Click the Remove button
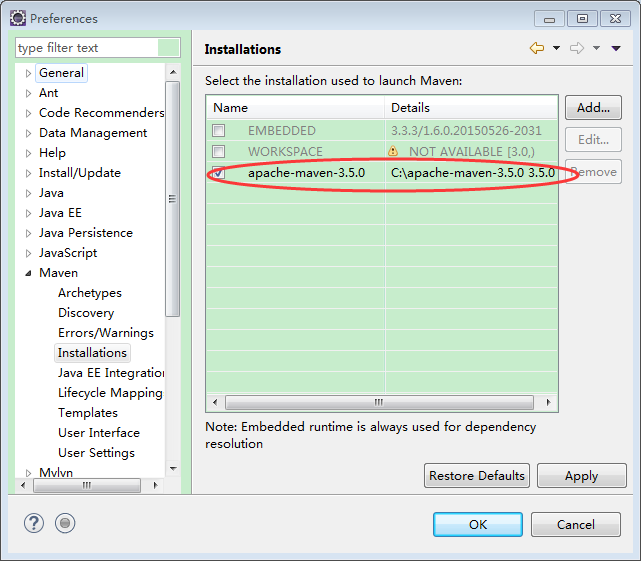 coord(593,172)
